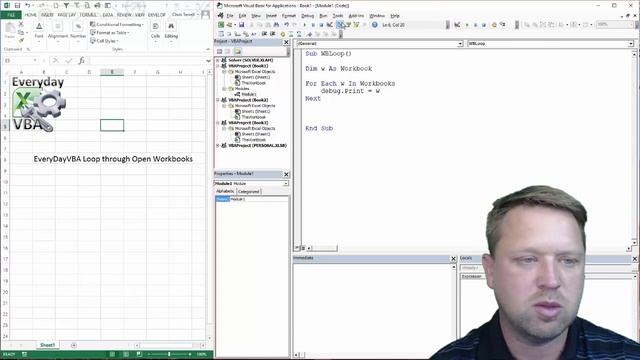
Task: Click the Excel Cut scissors icon
Action: tap(21, 24)
